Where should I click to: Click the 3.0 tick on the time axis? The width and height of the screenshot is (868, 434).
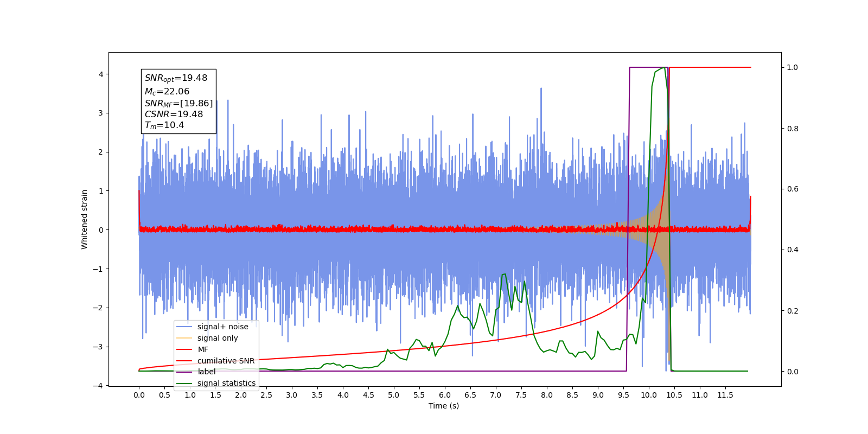point(292,395)
